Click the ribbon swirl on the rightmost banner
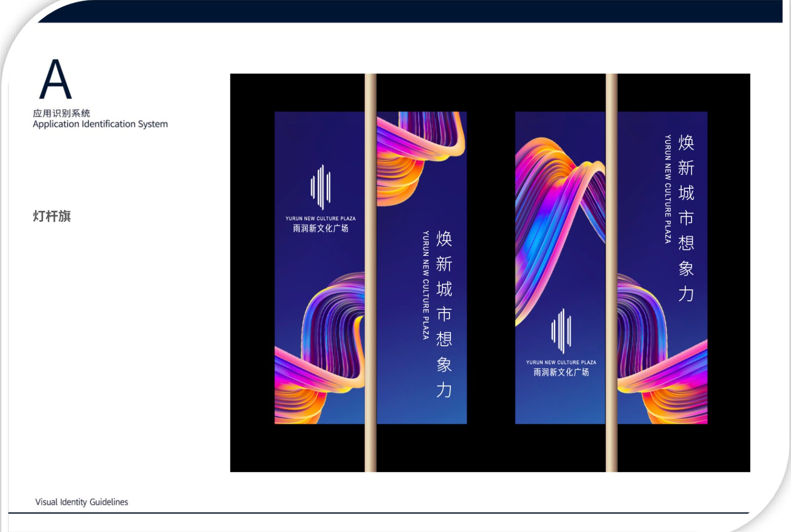791x532 pixels. coord(658,356)
